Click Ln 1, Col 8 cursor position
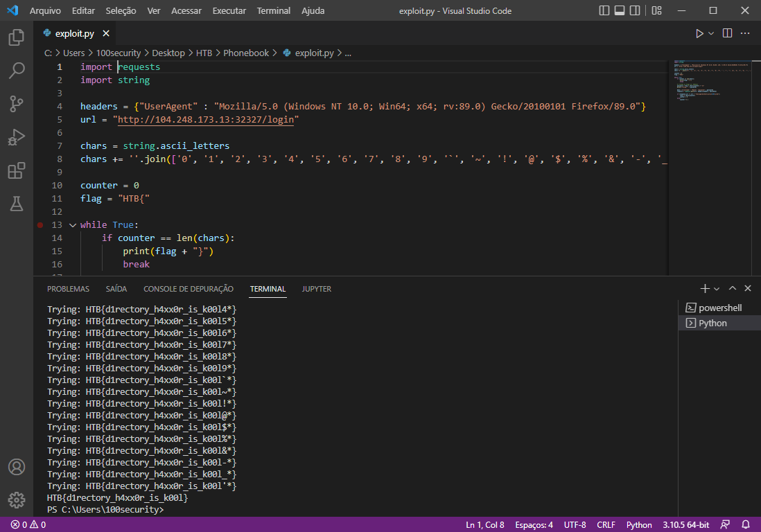Image resolution: width=761 pixels, height=532 pixels. click(x=485, y=524)
